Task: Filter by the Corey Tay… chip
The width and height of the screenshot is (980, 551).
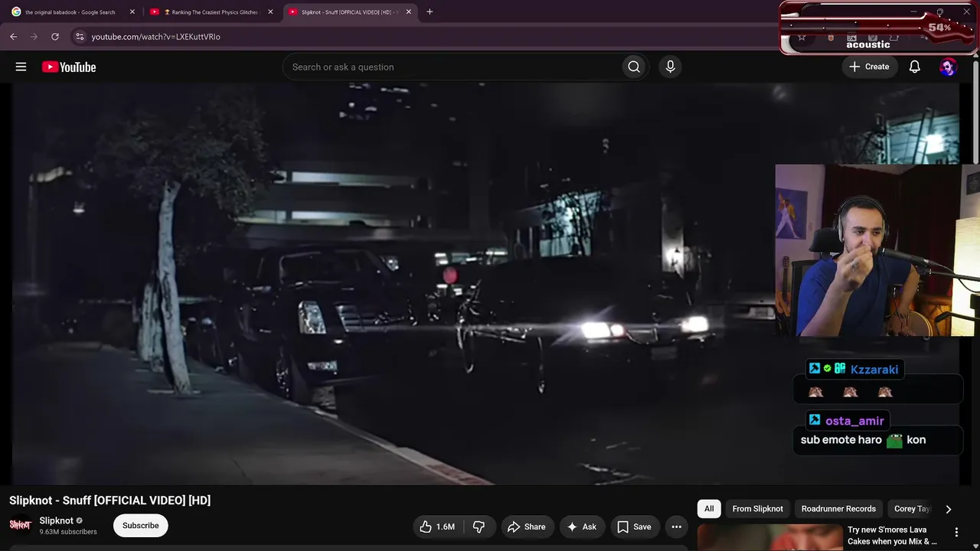Action: point(910,509)
